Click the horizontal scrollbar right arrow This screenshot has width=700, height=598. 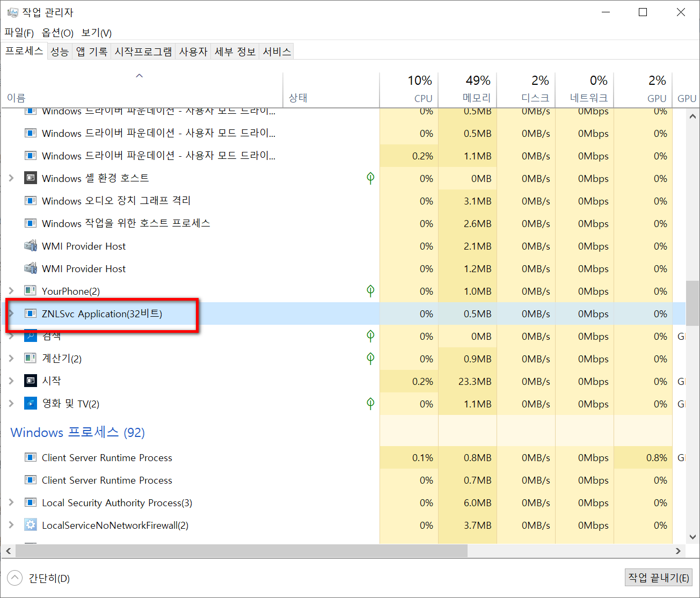tap(679, 551)
